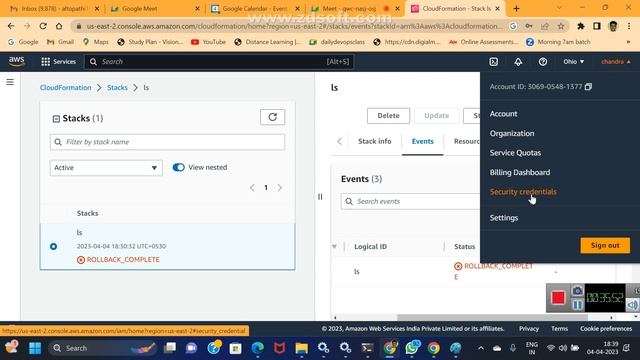Select the ls stack radio button

click(x=53, y=247)
